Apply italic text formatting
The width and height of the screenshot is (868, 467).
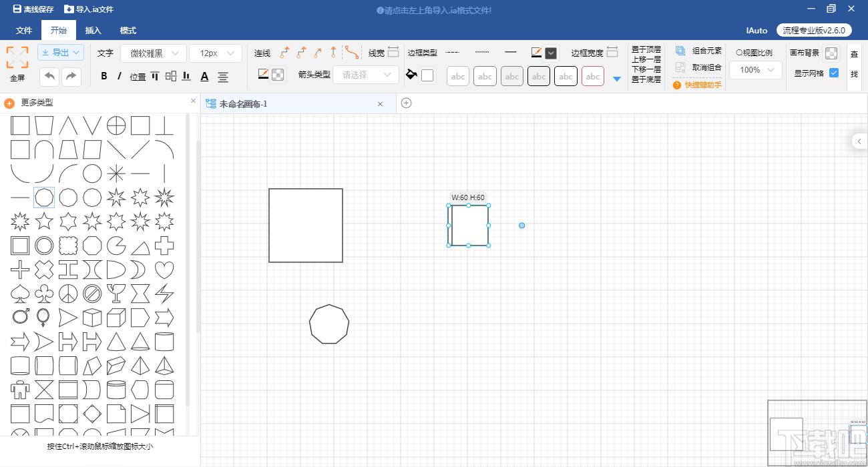point(120,76)
